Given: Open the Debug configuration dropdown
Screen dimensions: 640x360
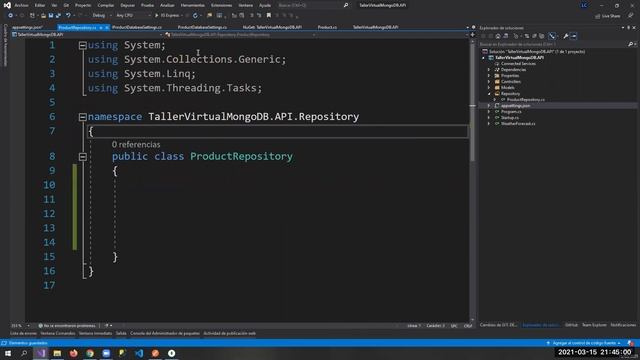Looking at the screenshot, I should click(x=101, y=16).
